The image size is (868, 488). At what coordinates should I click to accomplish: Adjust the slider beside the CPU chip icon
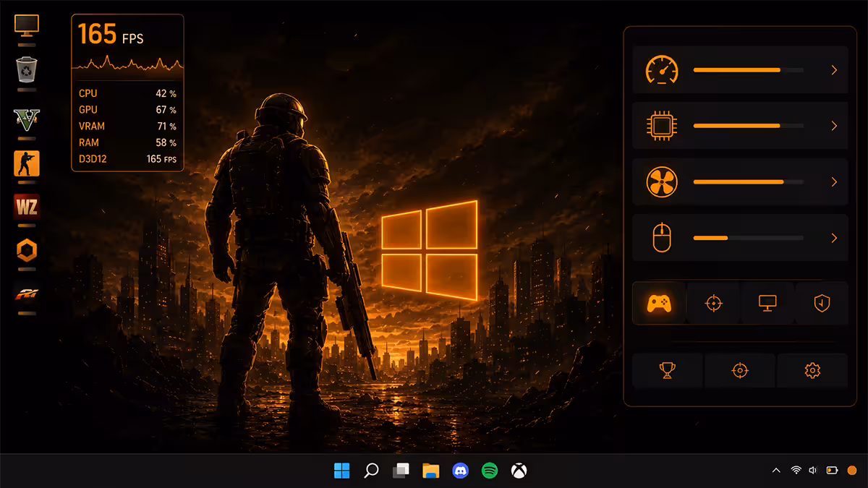pyautogui.click(x=748, y=126)
